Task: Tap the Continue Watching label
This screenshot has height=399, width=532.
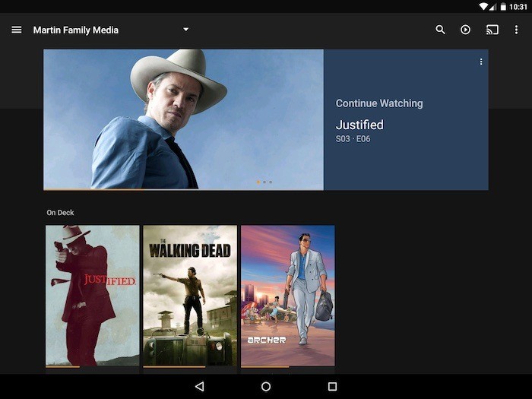Action: [x=379, y=103]
